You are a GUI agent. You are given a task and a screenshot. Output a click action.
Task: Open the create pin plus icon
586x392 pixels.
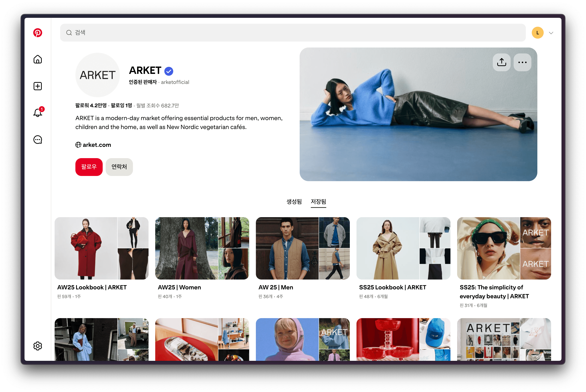click(x=38, y=86)
